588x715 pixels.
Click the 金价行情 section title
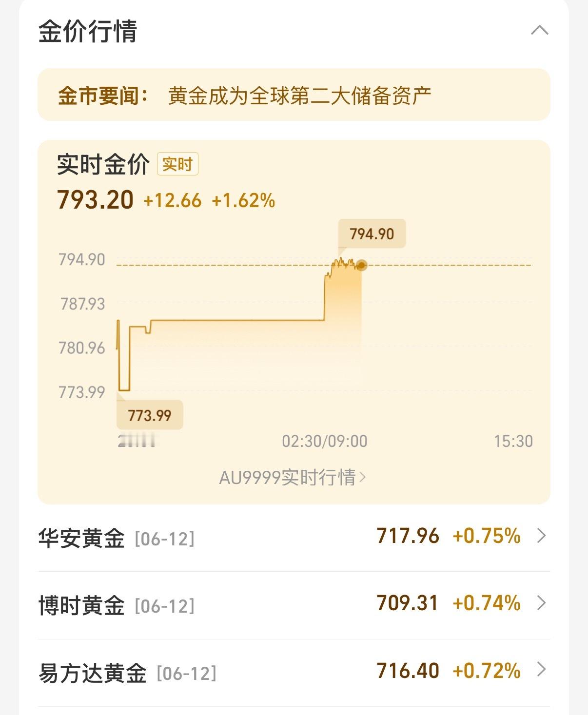tap(88, 31)
